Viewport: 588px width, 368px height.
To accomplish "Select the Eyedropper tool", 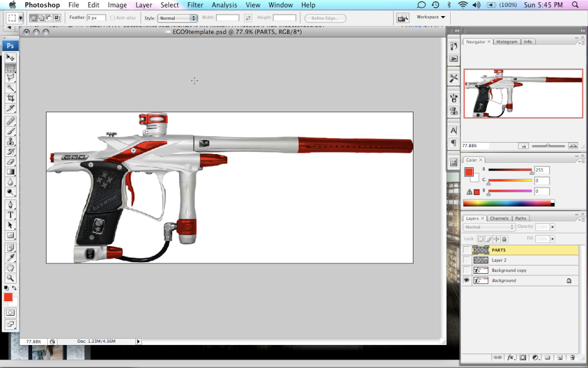I will point(10,258).
